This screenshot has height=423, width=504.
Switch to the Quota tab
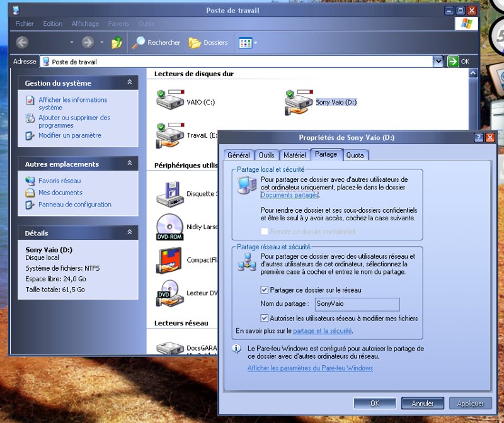click(x=355, y=155)
